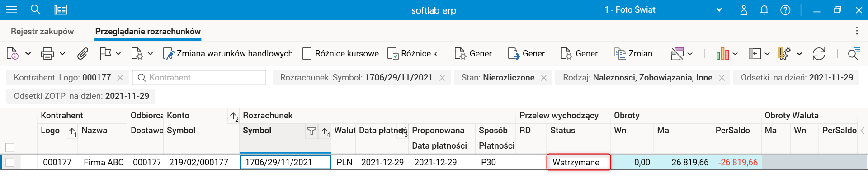Click the refresh arrows icon

click(819, 54)
